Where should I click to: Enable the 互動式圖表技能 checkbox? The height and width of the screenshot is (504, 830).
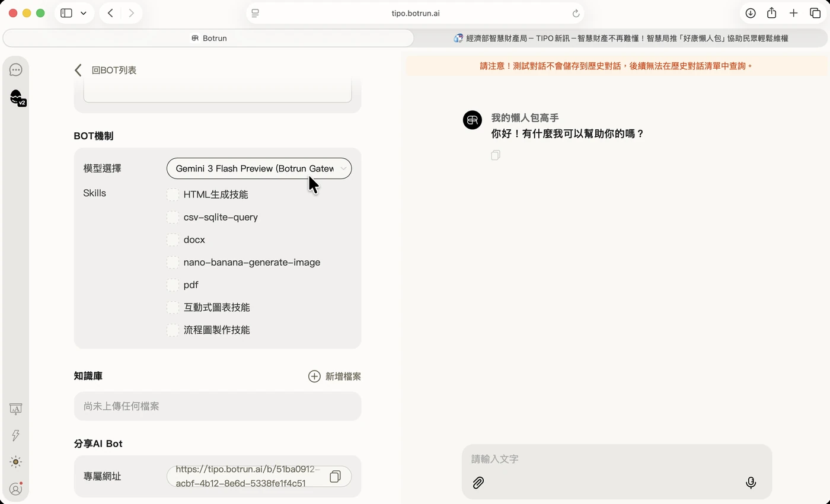tap(173, 307)
